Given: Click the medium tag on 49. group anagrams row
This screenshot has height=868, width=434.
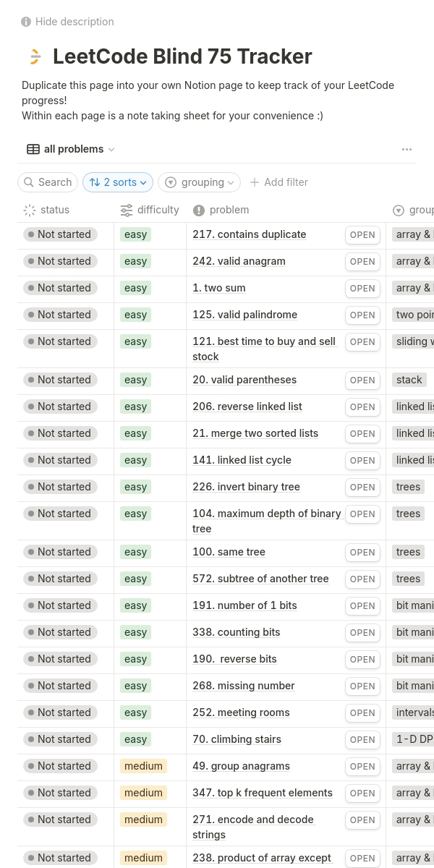Looking at the screenshot, I should tap(143, 766).
